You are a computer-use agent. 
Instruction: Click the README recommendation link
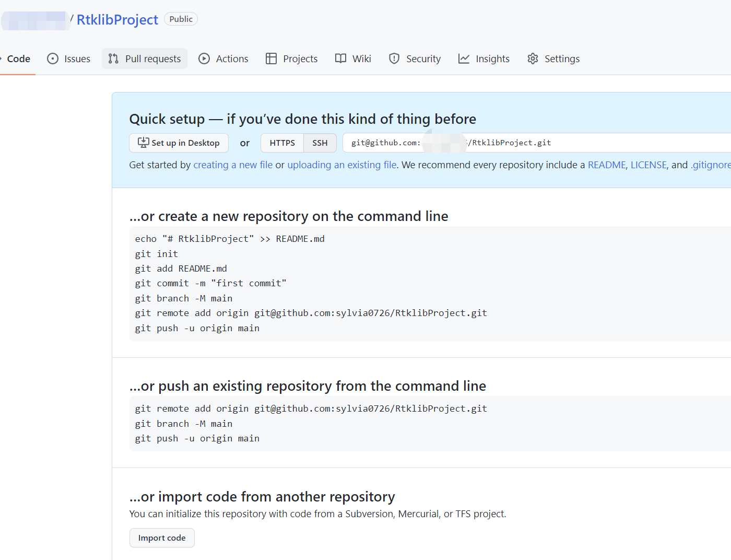[x=606, y=165]
